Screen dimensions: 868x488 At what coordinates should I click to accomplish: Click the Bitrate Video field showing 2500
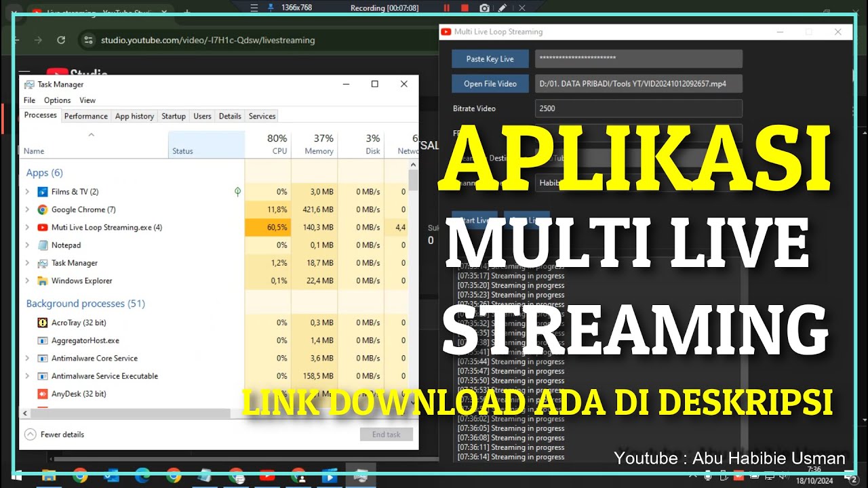pos(638,108)
